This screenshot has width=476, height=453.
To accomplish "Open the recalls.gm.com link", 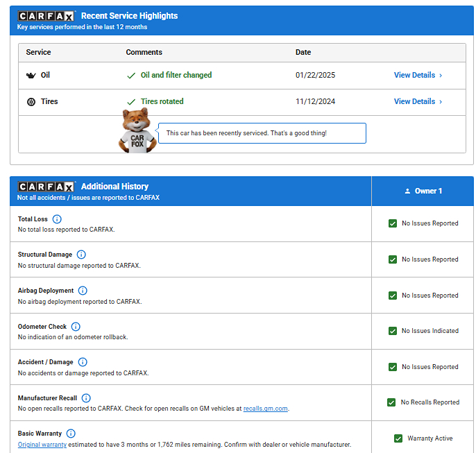I will pos(265,409).
